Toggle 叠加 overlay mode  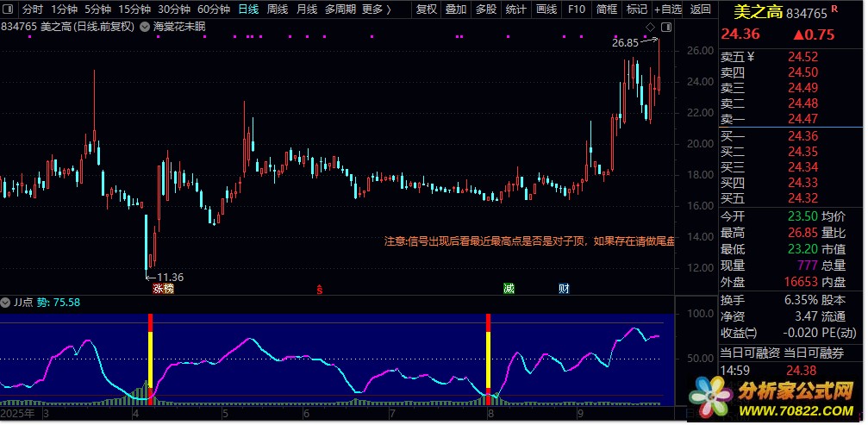click(x=456, y=9)
